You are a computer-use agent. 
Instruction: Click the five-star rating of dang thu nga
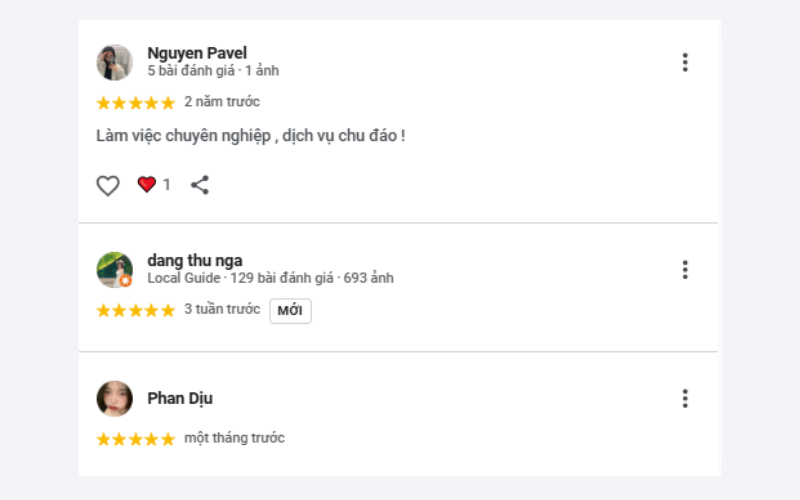(135, 310)
